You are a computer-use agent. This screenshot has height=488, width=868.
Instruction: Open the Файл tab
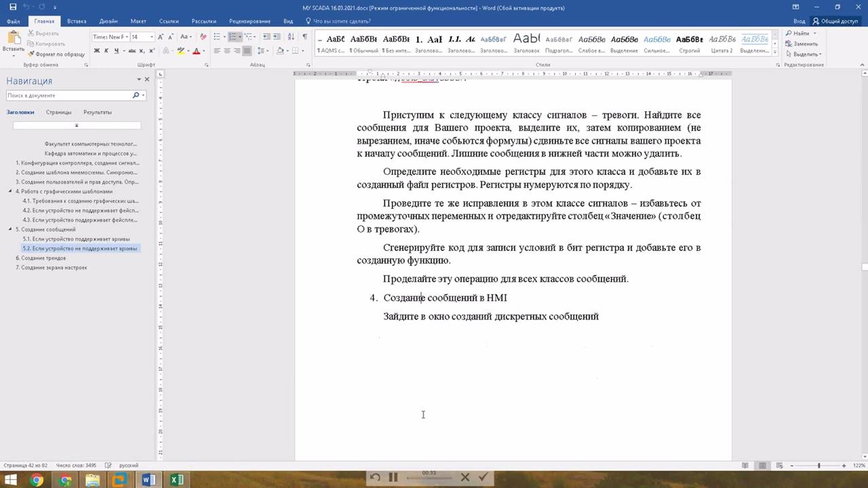click(x=13, y=21)
